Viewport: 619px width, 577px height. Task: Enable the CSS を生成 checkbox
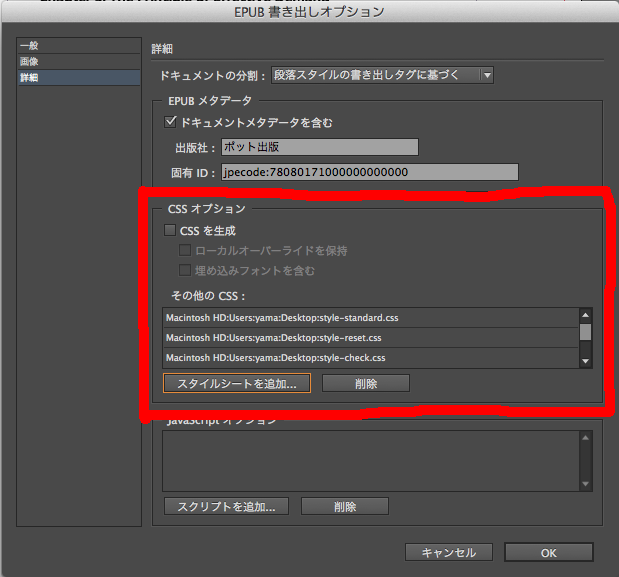pyautogui.click(x=169, y=231)
